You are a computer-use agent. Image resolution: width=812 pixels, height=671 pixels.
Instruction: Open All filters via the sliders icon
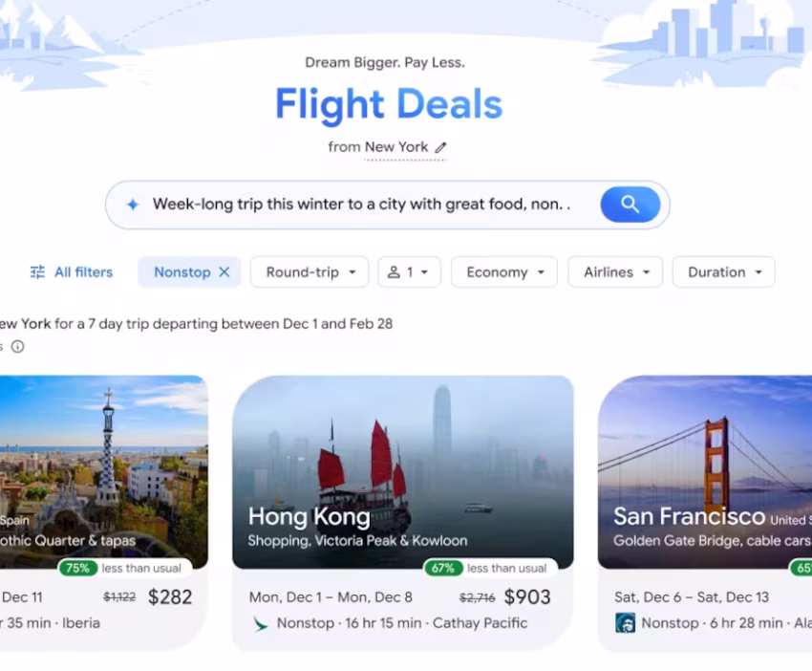(x=37, y=272)
